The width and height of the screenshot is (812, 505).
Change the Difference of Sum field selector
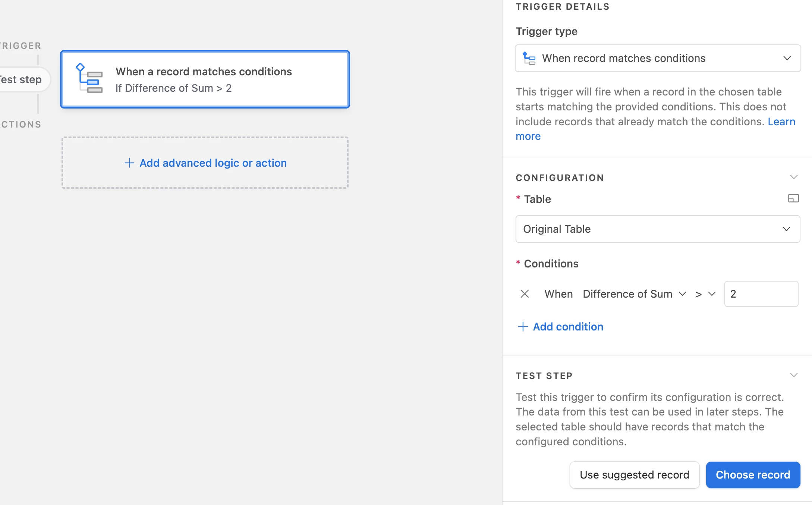pos(634,294)
